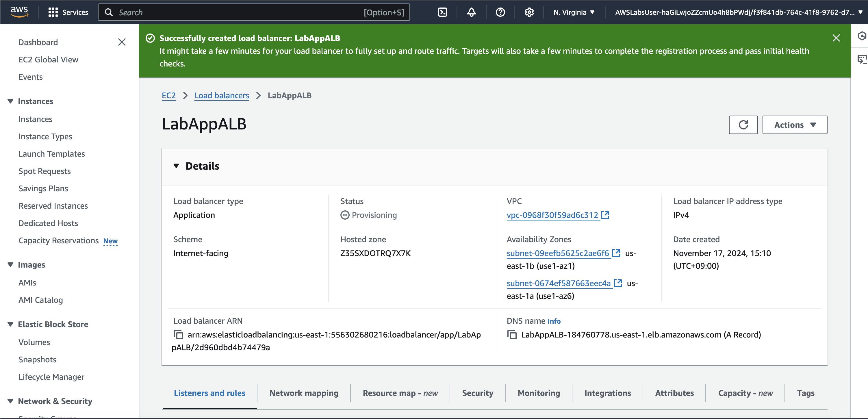Collapse the Network & Security group
This screenshot has width=868, height=419.
10,401
